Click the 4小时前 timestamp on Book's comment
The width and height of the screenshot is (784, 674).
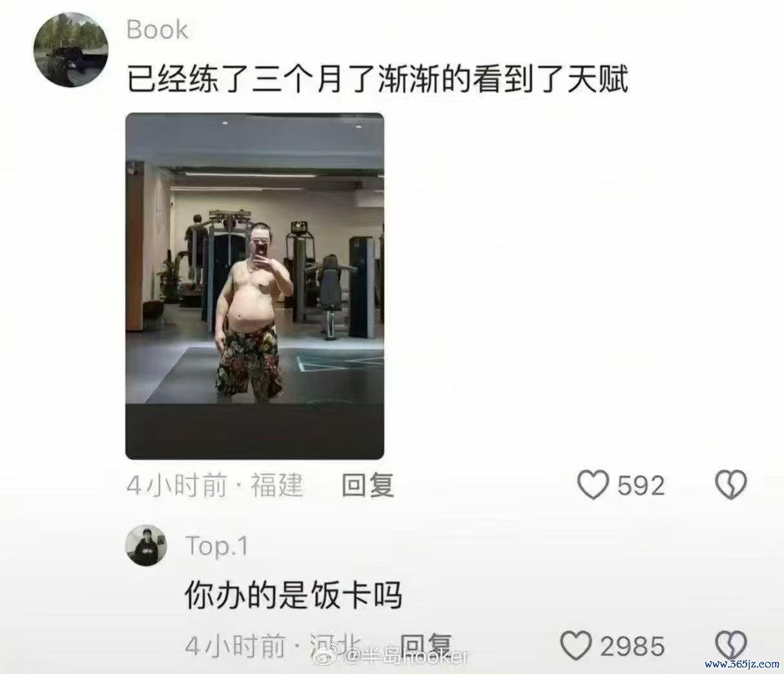pyautogui.click(x=177, y=485)
